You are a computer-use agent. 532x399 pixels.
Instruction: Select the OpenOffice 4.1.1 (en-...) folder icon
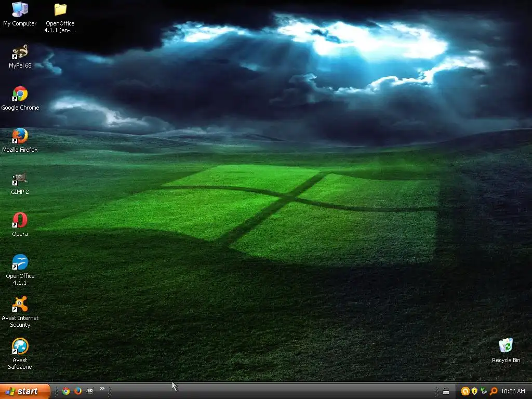click(x=60, y=18)
